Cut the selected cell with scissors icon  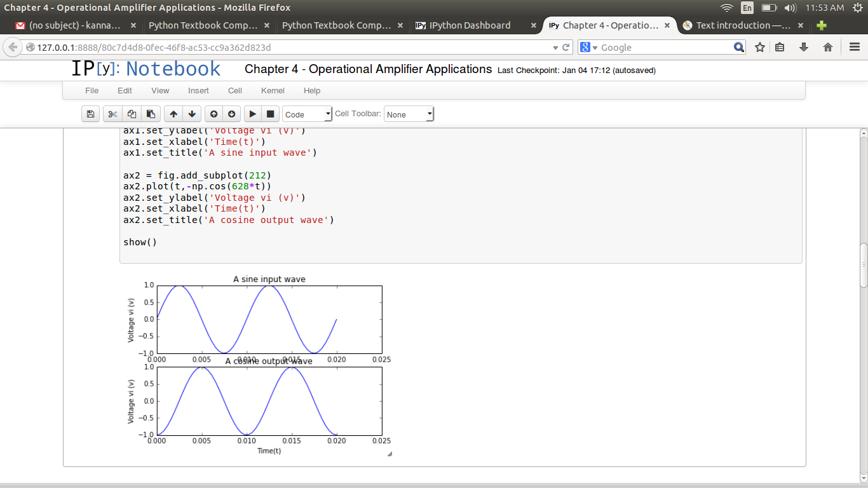(x=112, y=114)
